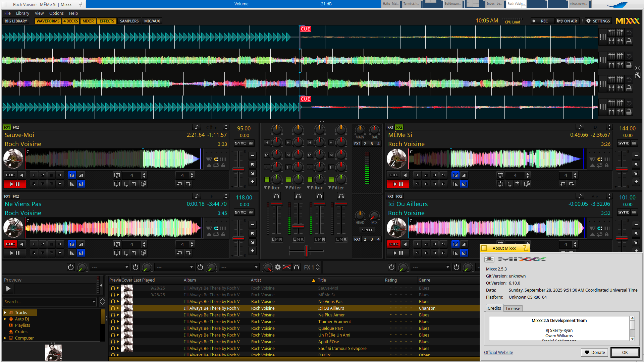The height and width of the screenshot is (362, 644).
Task: Click the Ne Viens Pas cover art
Action: [x=13, y=228]
